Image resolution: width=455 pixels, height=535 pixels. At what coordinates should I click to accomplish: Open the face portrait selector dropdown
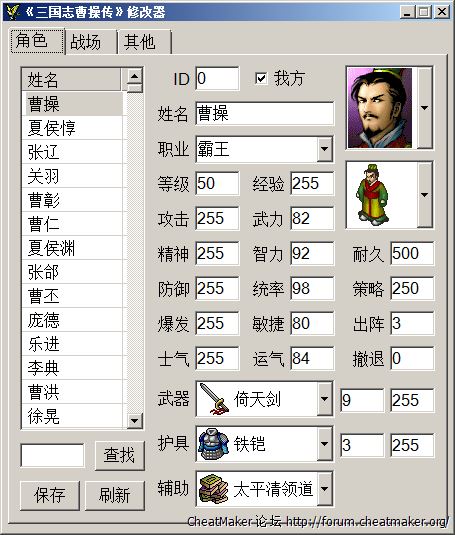[425, 108]
